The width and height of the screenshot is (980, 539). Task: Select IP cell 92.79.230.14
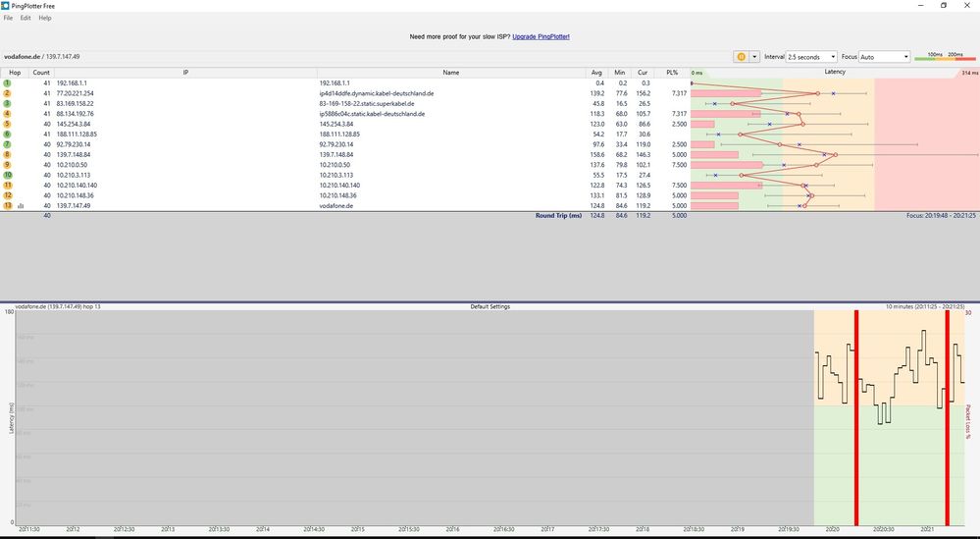click(x=74, y=144)
